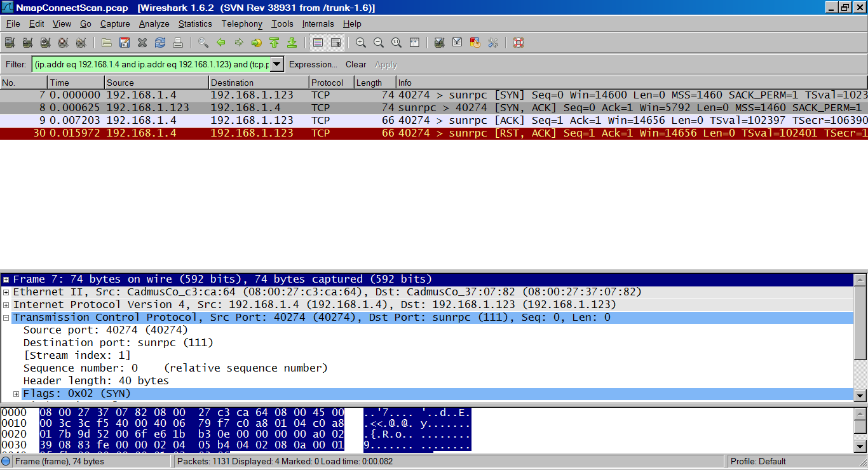Open the Capture Options dialog icon

click(26, 43)
